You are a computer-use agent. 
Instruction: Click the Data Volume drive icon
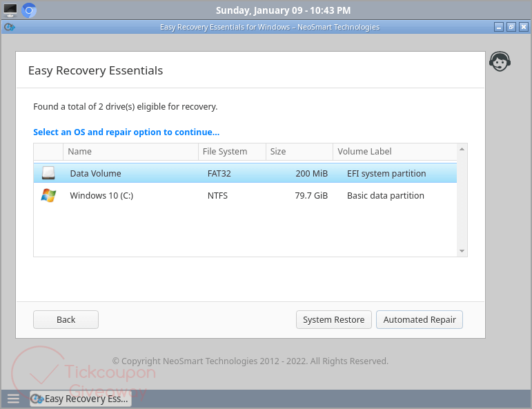(48, 173)
